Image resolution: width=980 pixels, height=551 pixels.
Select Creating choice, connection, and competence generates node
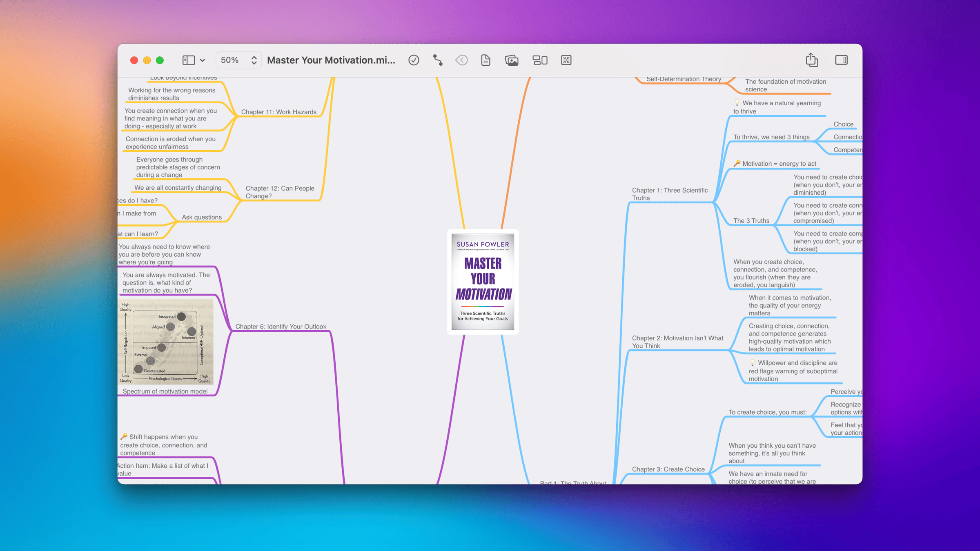[x=789, y=337]
